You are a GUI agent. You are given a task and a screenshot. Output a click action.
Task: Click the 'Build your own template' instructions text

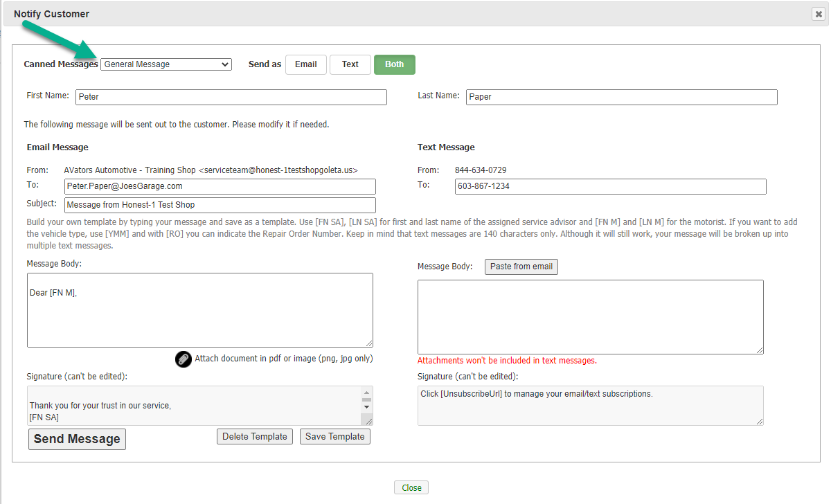point(412,233)
